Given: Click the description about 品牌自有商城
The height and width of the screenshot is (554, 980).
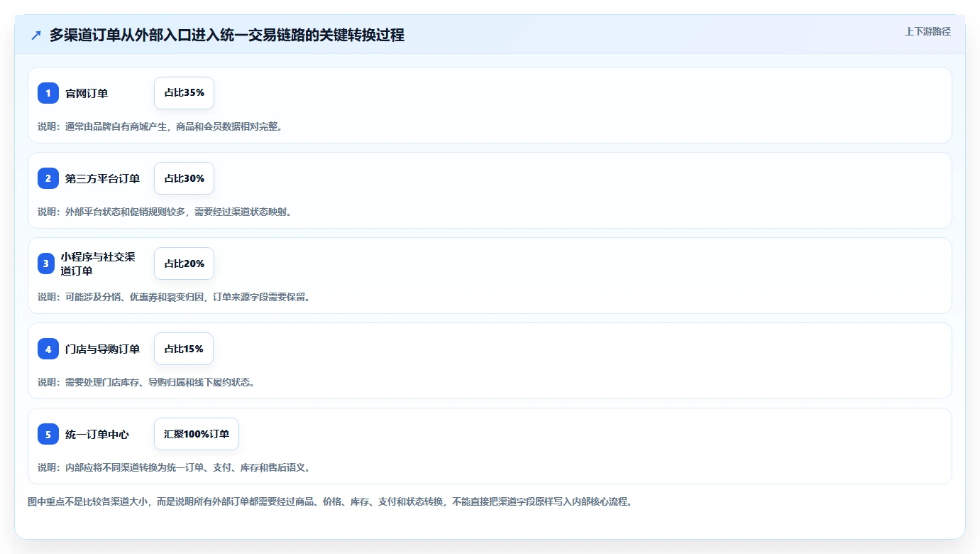Looking at the screenshot, I should click(160, 126).
